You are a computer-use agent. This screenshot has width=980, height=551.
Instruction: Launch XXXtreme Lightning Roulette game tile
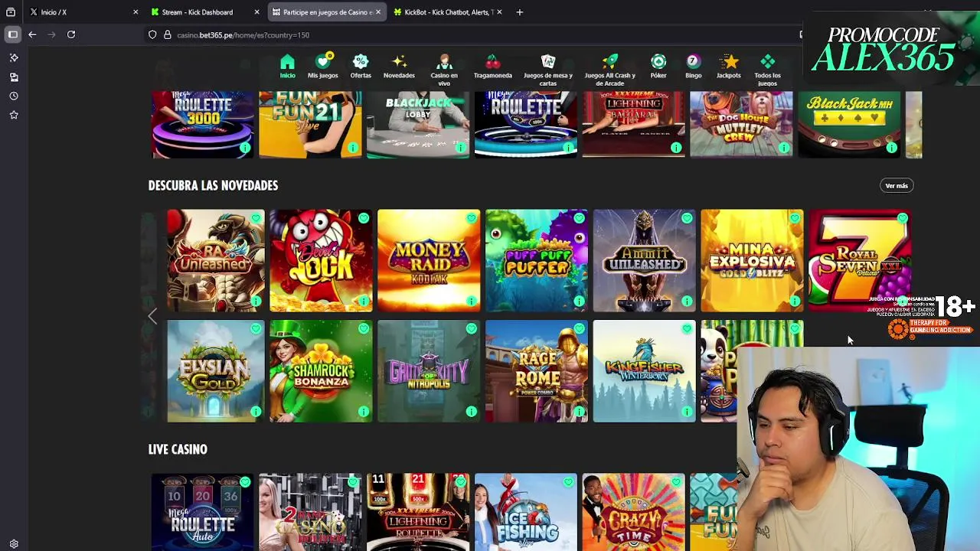[418, 511]
